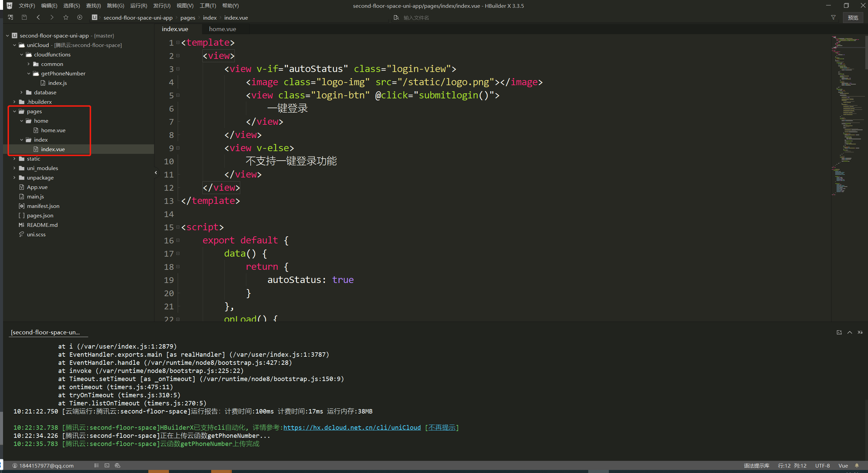Open new terminal from console panel icon
Viewport: 868px width, 473px height.
pos(839,332)
